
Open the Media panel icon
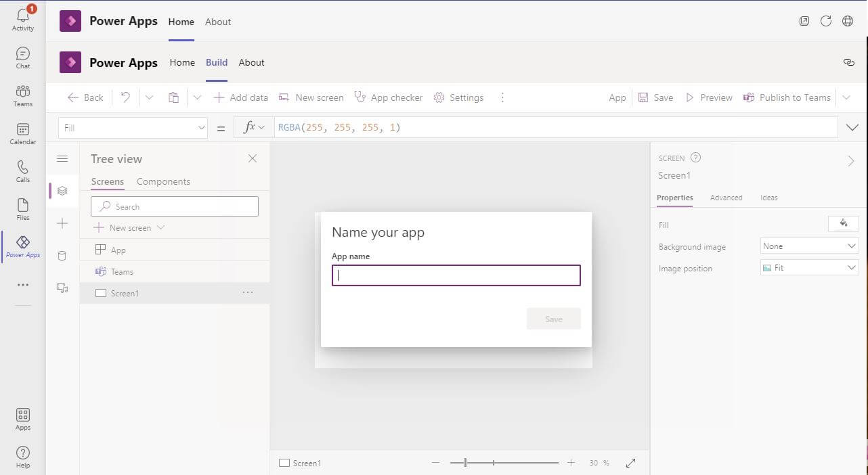(x=62, y=288)
